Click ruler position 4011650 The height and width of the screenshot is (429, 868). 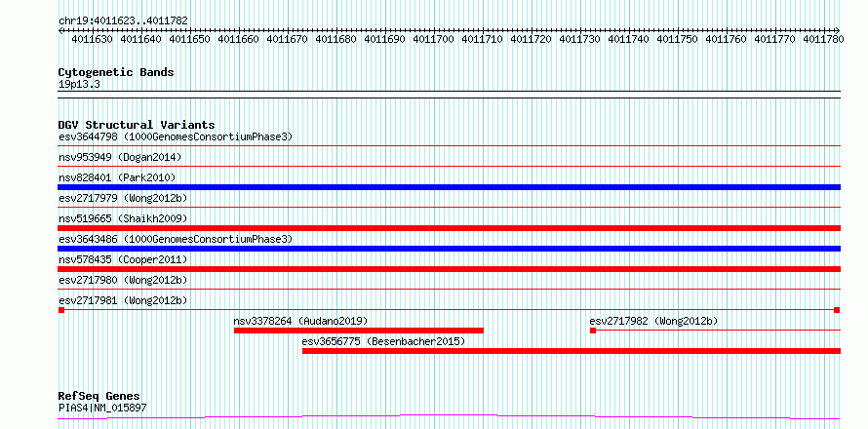pos(190,39)
